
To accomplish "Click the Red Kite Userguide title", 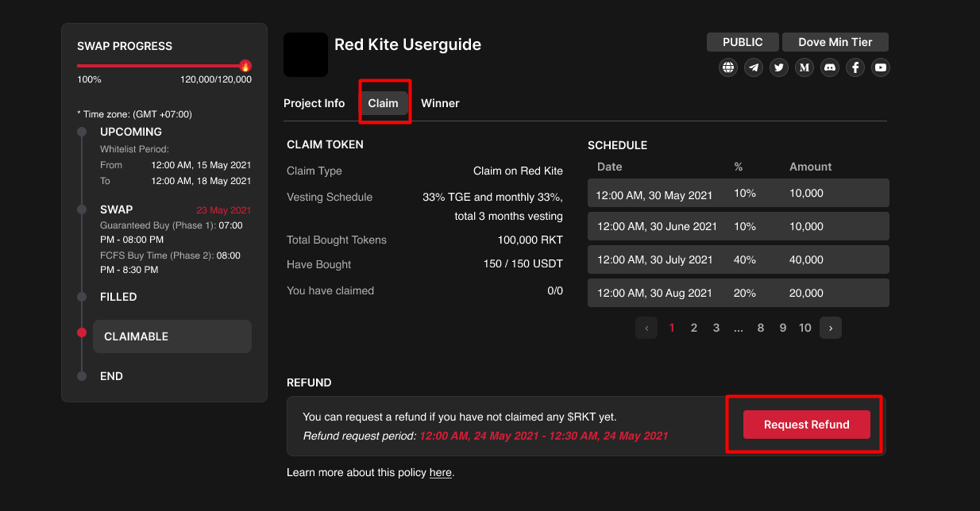I will 407,44.
